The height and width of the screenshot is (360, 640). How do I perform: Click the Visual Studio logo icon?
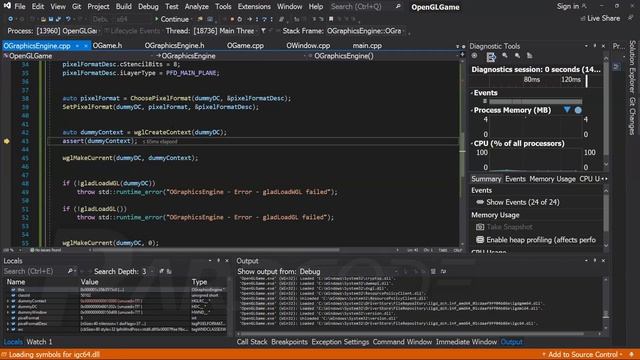(x=7, y=6)
